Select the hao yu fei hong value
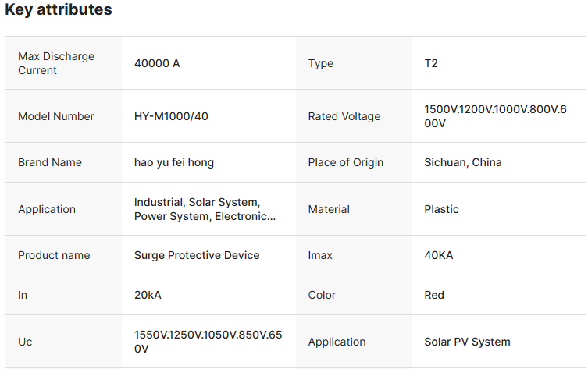The image size is (588, 369). [x=174, y=162]
